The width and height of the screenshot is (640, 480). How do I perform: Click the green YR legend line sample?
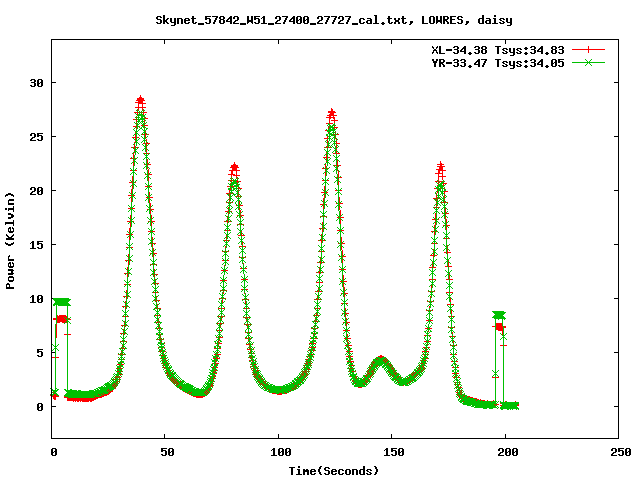coord(588,62)
